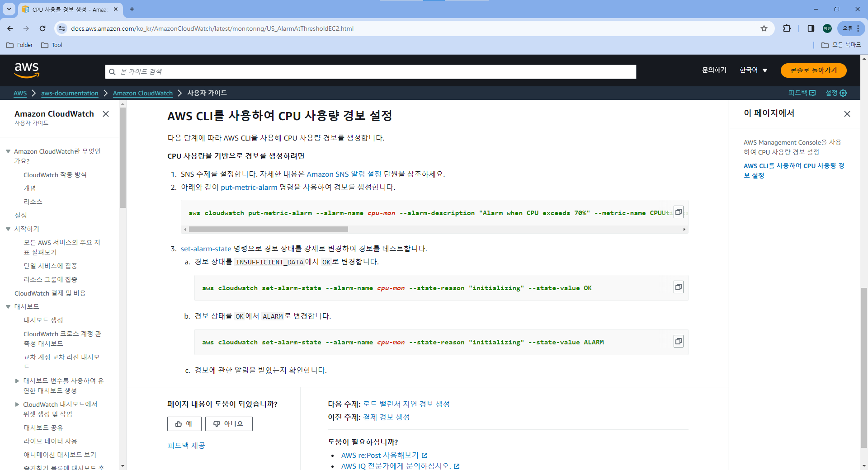Open the Folder bookmark folder
This screenshot has height=470, width=868.
(19, 45)
